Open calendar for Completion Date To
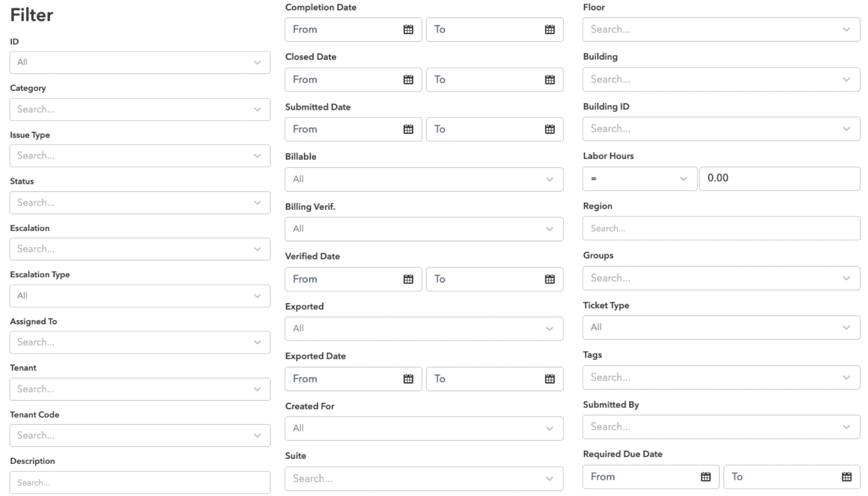 coord(550,29)
